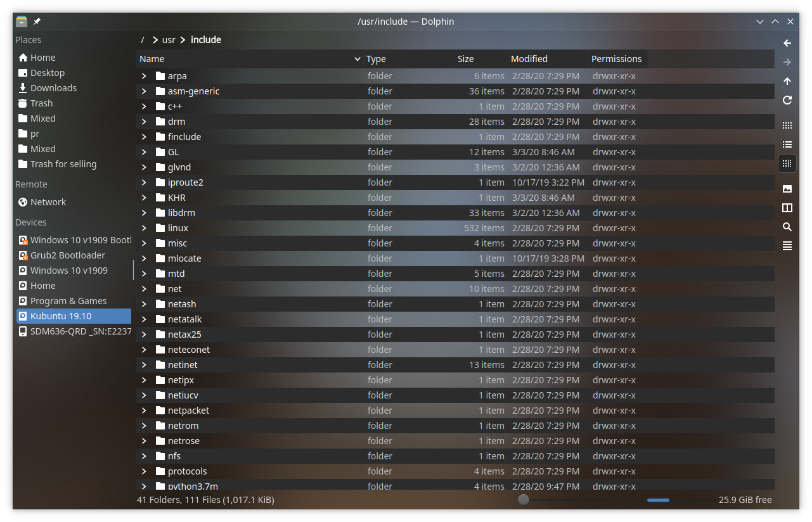Expand the GL folder
This screenshot has height=522, width=812.
[x=144, y=152]
